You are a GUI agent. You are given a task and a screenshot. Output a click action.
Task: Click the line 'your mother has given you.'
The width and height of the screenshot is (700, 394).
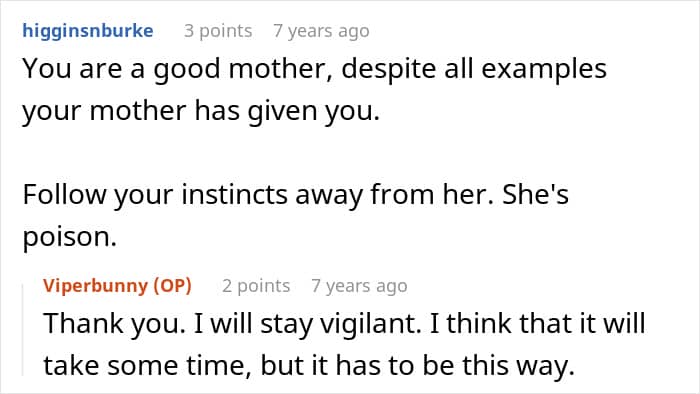tap(201, 111)
